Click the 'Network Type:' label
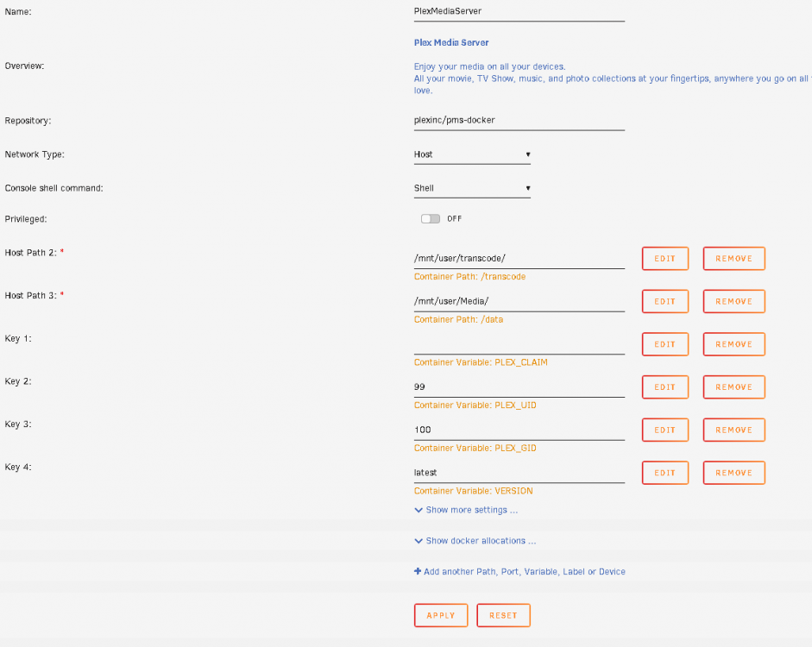 35,154
